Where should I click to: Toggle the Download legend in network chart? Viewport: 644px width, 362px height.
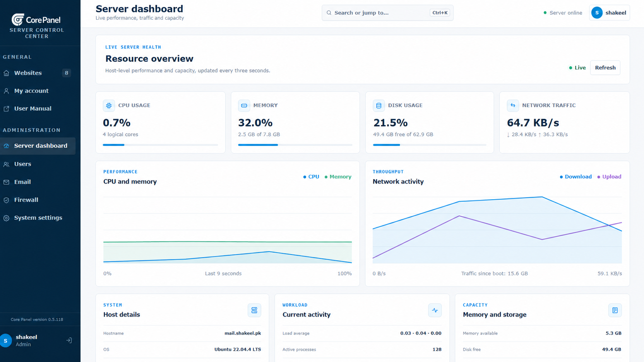[x=575, y=177]
